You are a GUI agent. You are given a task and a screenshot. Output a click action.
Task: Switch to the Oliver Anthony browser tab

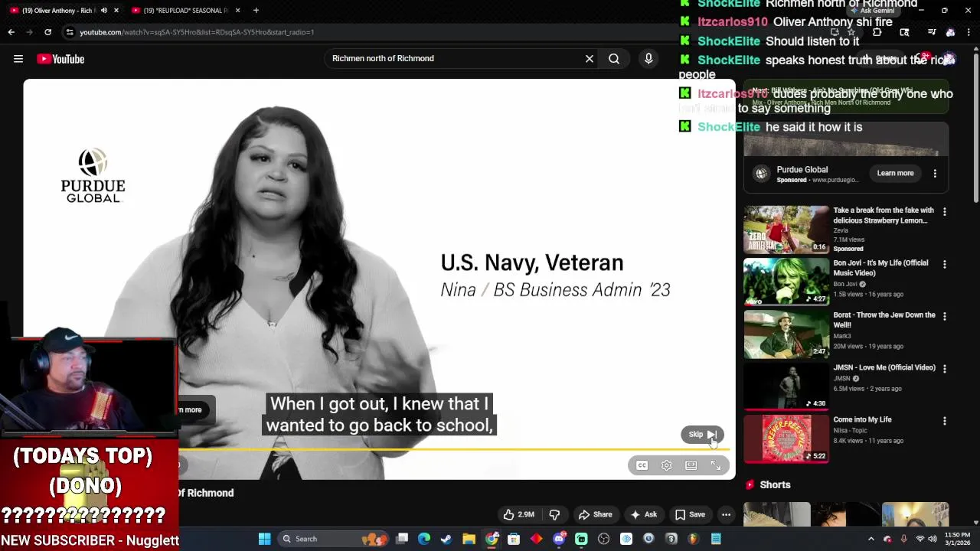pyautogui.click(x=57, y=11)
